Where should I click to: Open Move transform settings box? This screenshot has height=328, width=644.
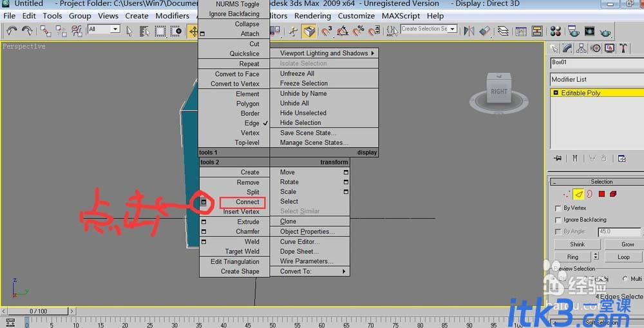tap(346, 172)
